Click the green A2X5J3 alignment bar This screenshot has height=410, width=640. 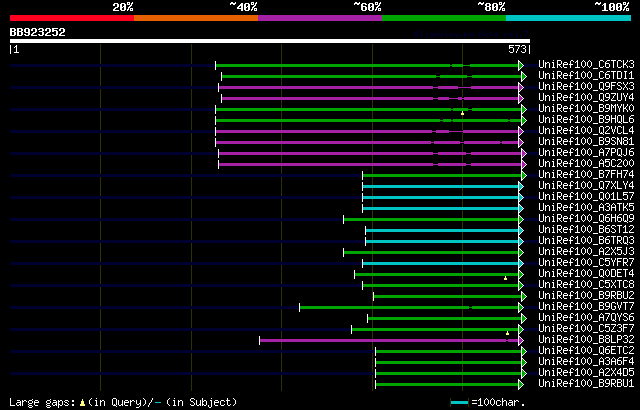(x=431, y=253)
